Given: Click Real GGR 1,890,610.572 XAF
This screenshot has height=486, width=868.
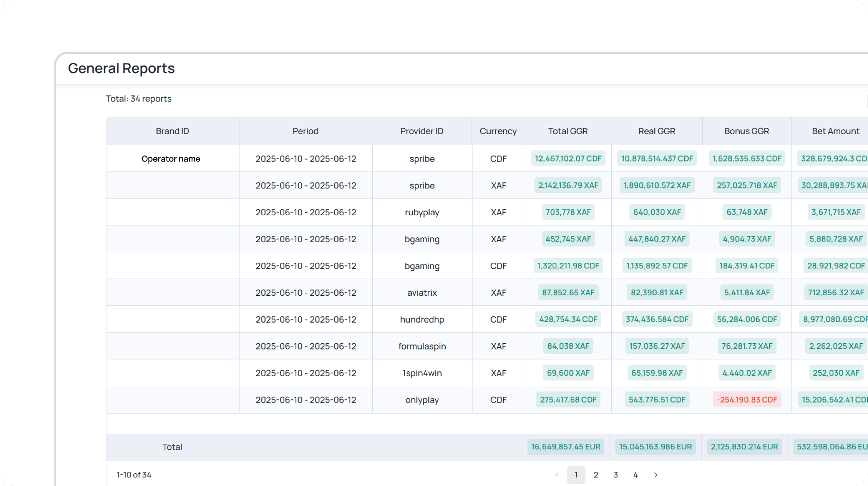Looking at the screenshot, I should coord(657,185).
